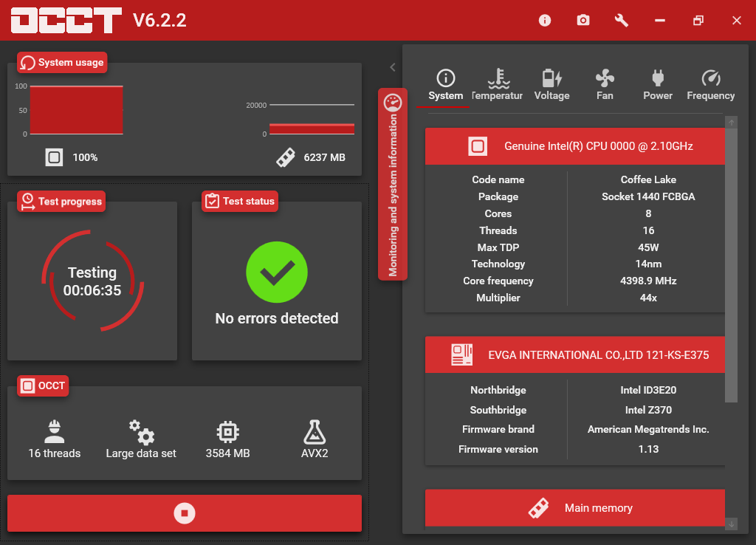Click the Test status label
Image resolution: width=756 pixels, height=545 pixels.
240,201
